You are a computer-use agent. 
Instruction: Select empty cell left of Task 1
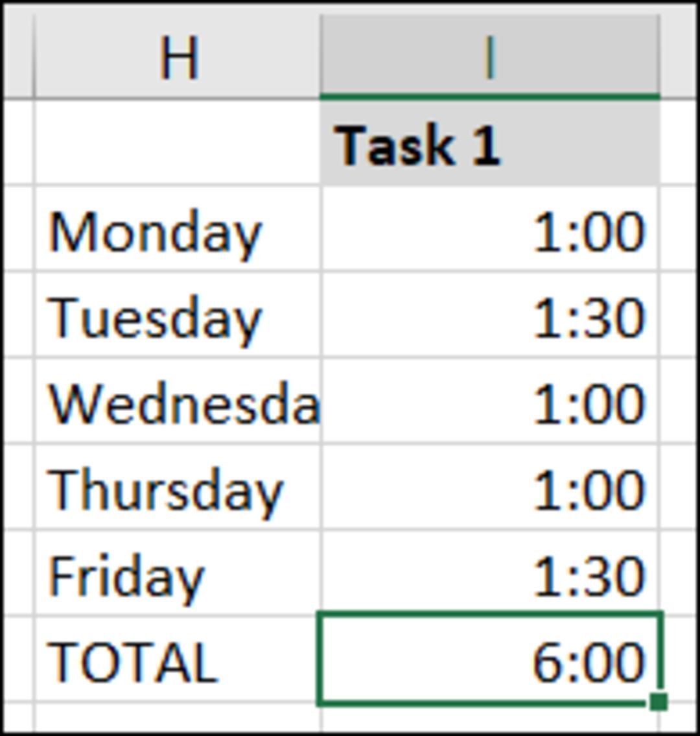178,142
